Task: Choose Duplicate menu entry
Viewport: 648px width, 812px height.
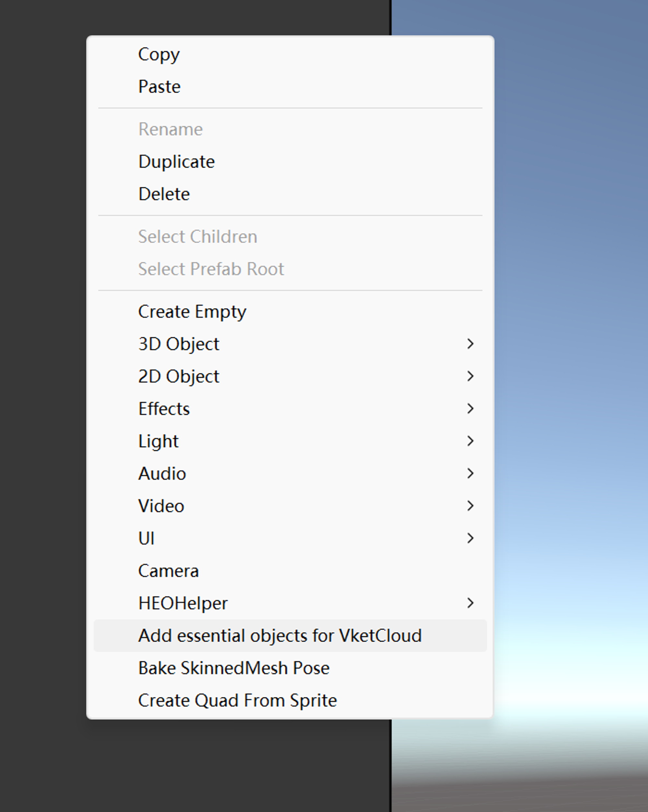Action: pos(176,162)
